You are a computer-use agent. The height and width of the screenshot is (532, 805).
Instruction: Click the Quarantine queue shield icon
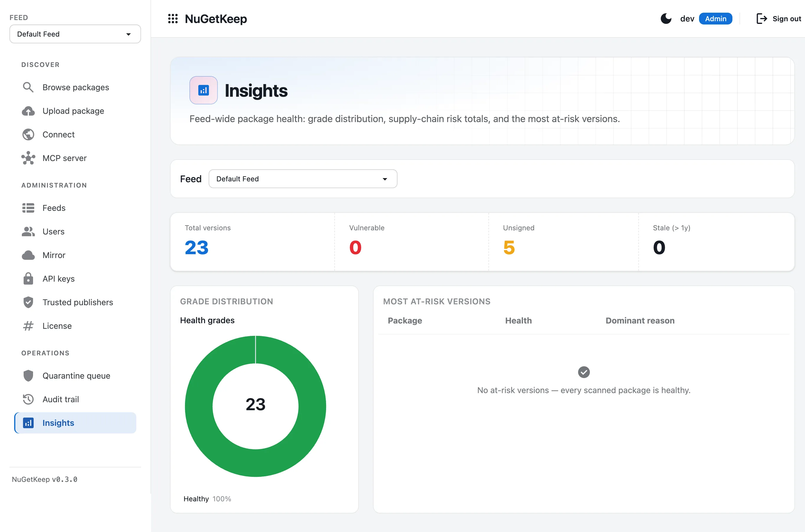click(x=28, y=376)
